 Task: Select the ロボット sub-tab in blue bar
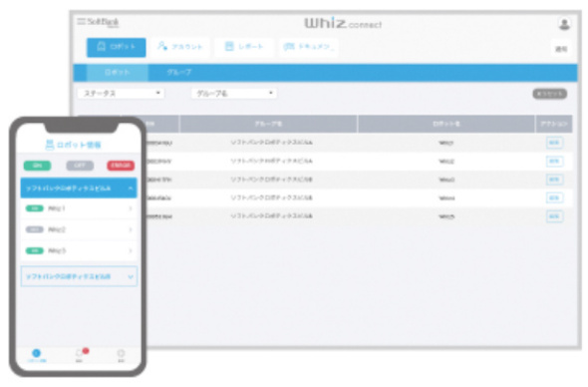tap(118, 73)
